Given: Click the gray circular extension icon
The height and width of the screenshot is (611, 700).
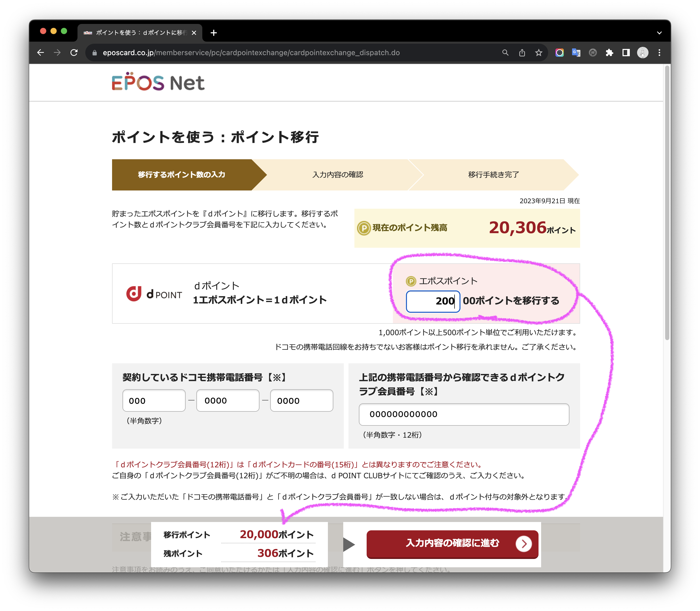Looking at the screenshot, I should tap(593, 53).
